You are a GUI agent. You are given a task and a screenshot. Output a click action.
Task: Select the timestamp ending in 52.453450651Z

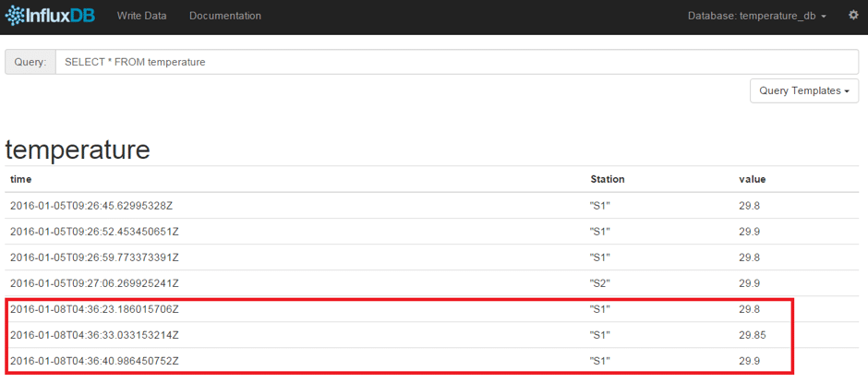94,232
